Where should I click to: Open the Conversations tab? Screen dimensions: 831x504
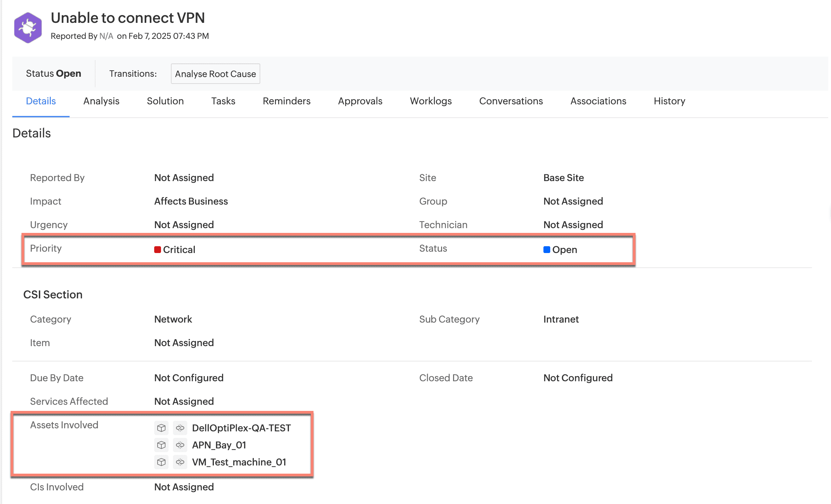pos(511,101)
